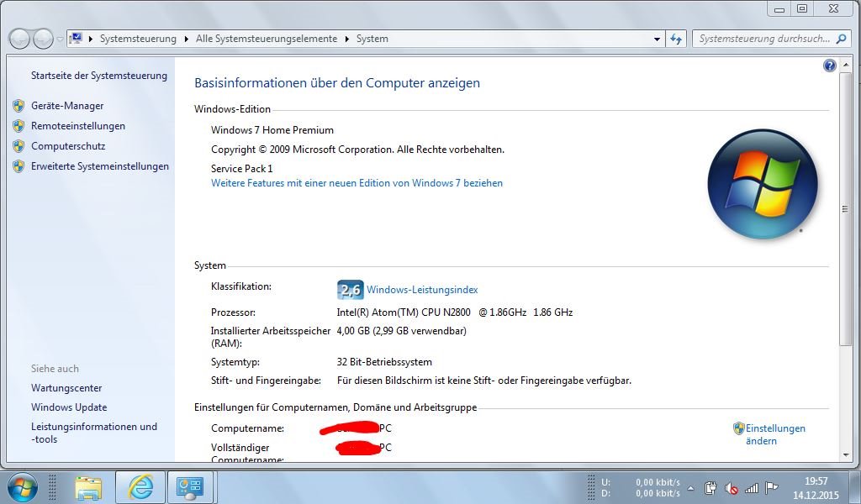Click the scrollbar down arrow
The image size is (861, 504).
coord(845,455)
